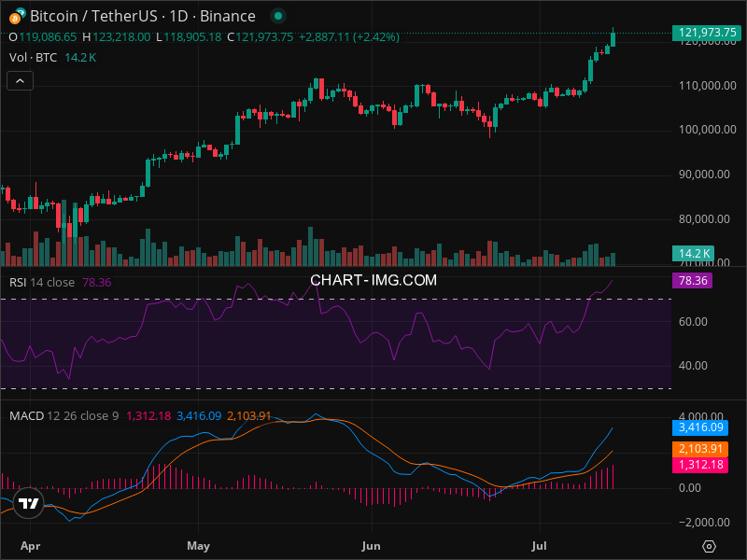The width and height of the screenshot is (747, 560).
Task: Click the Bitcoin symbol logo icon
Action: [x=17, y=16]
